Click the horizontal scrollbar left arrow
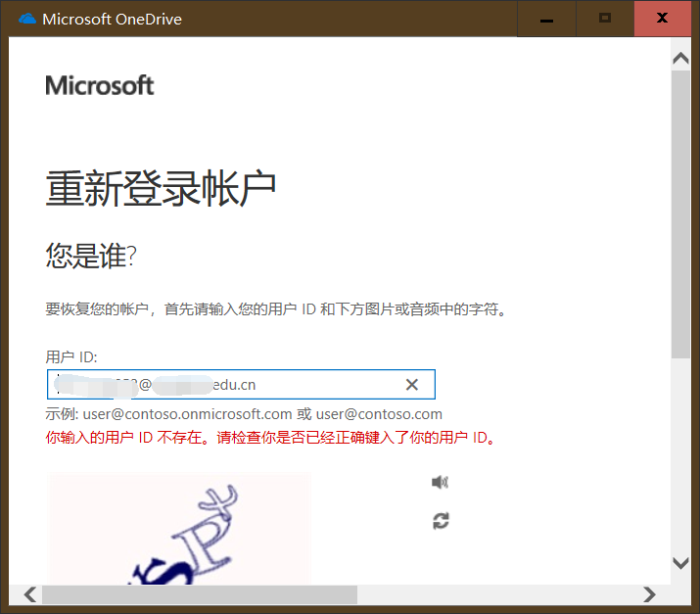The width and height of the screenshot is (700, 614). click(30, 594)
